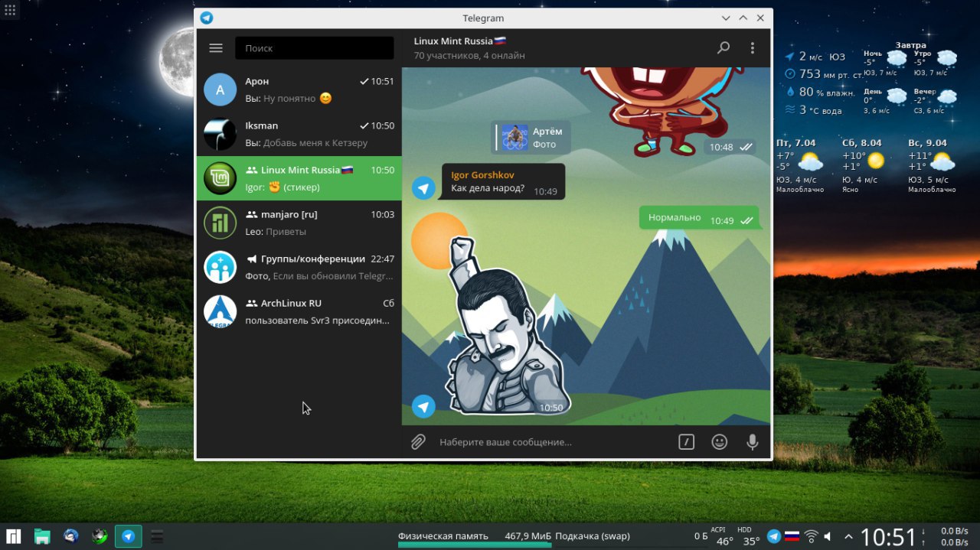Open the desktop apps grid icon

click(10, 10)
